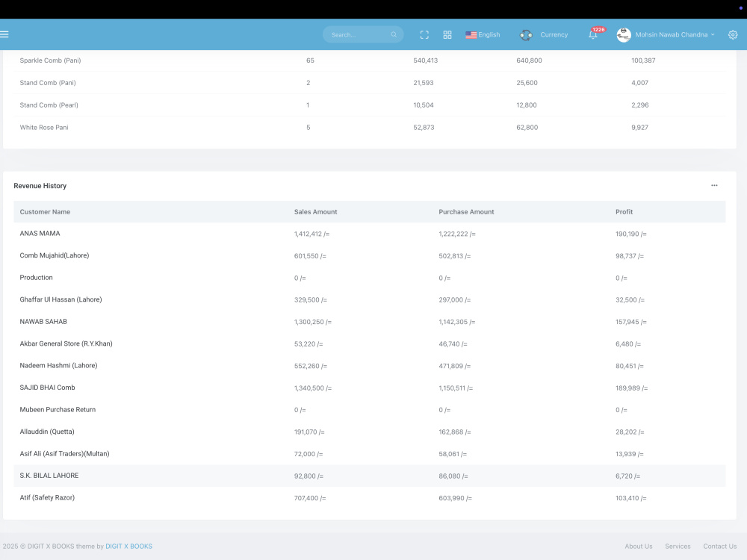Select the NAWAB SAHAB customer name
This screenshot has height=560, width=747.
pyautogui.click(x=43, y=321)
